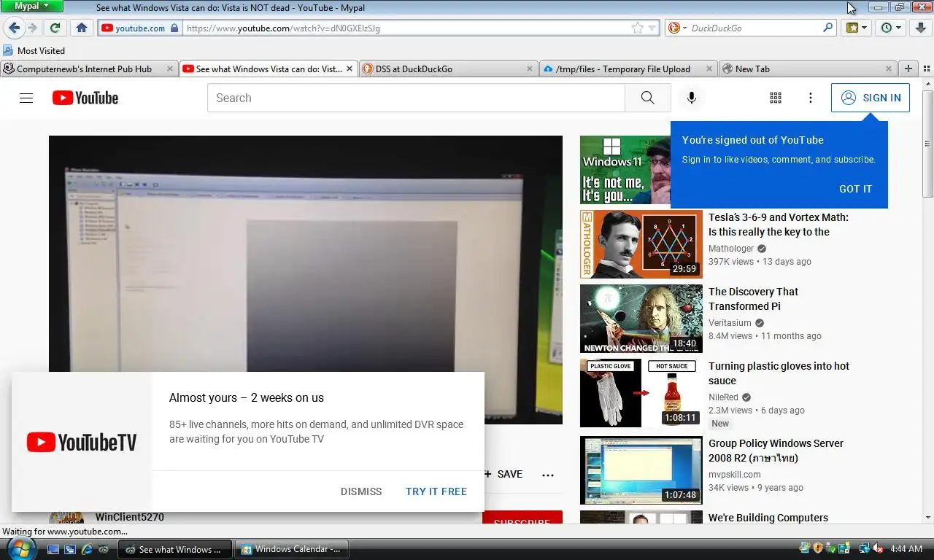Launch Internet Explorer from quick launch
Viewport: 934px width, 560px height.
pyautogui.click(x=87, y=549)
